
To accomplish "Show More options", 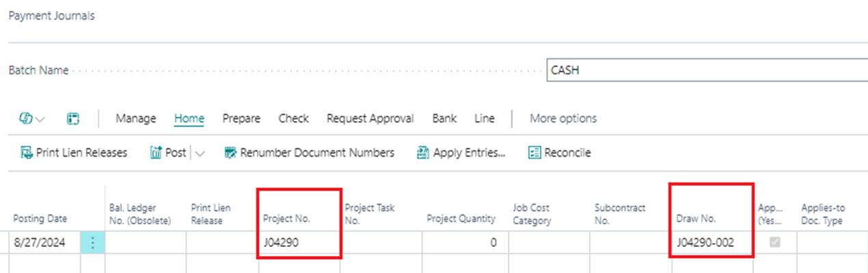I will tap(563, 118).
